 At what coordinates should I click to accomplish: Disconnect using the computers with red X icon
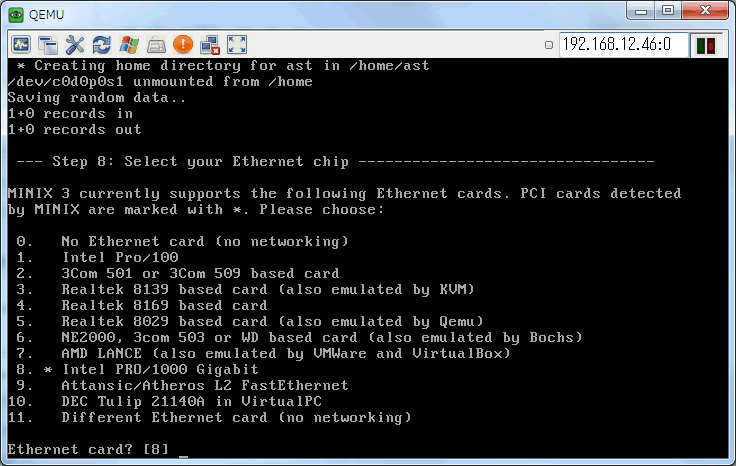210,45
